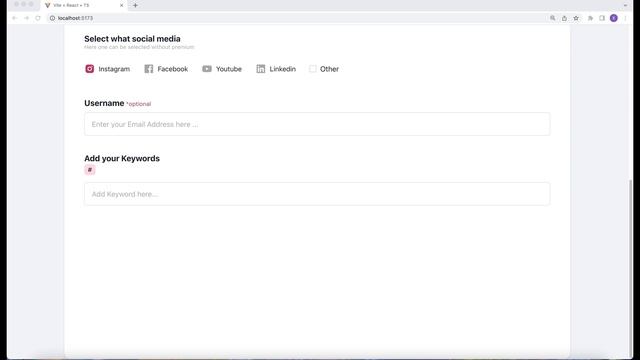Image resolution: width=640 pixels, height=360 pixels.
Task: Select the Linkedin social media option
Action: (276, 69)
